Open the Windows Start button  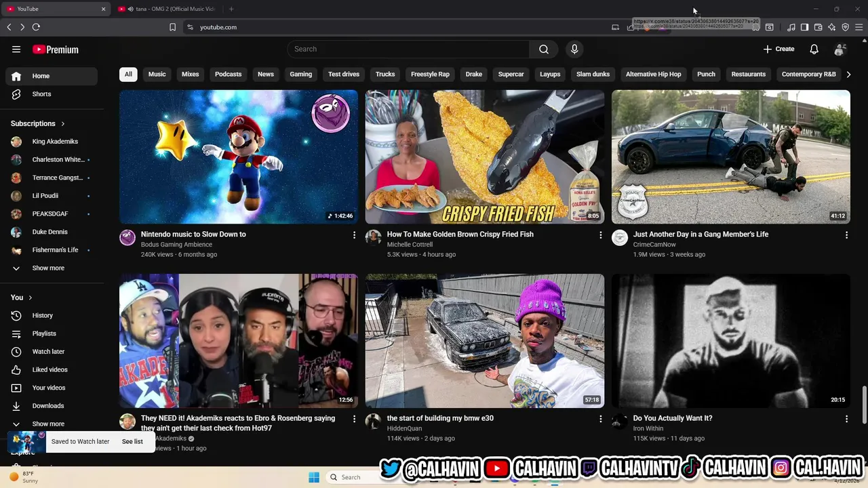tap(314, 477)
